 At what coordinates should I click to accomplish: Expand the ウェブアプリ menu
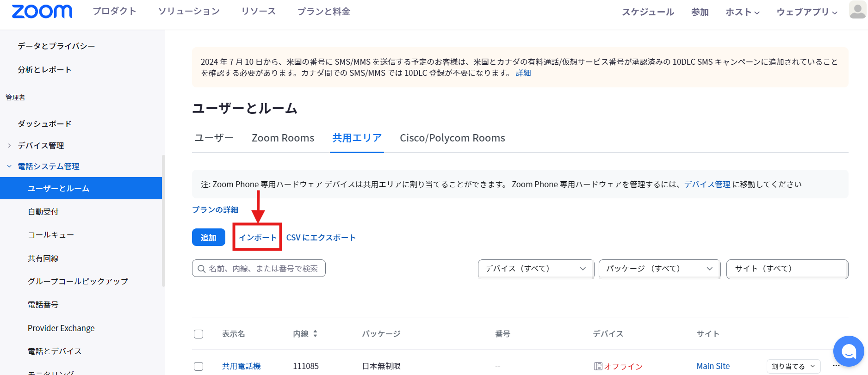point(806,12)
